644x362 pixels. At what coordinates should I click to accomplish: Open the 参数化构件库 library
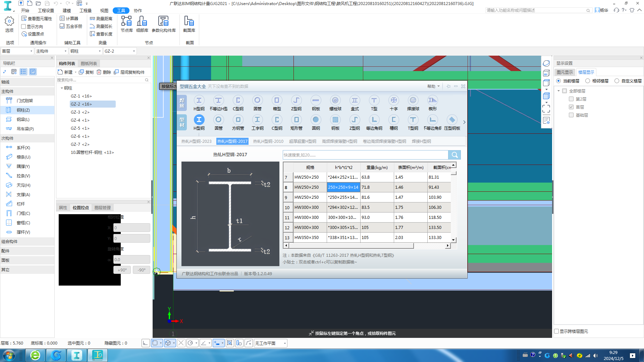click(x=164, y=24)
